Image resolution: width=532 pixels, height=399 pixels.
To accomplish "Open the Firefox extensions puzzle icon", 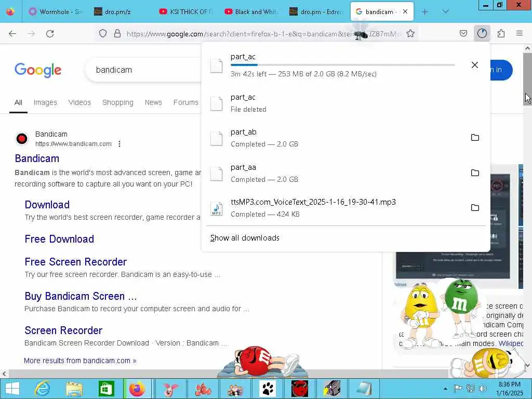I will (501, 33).
